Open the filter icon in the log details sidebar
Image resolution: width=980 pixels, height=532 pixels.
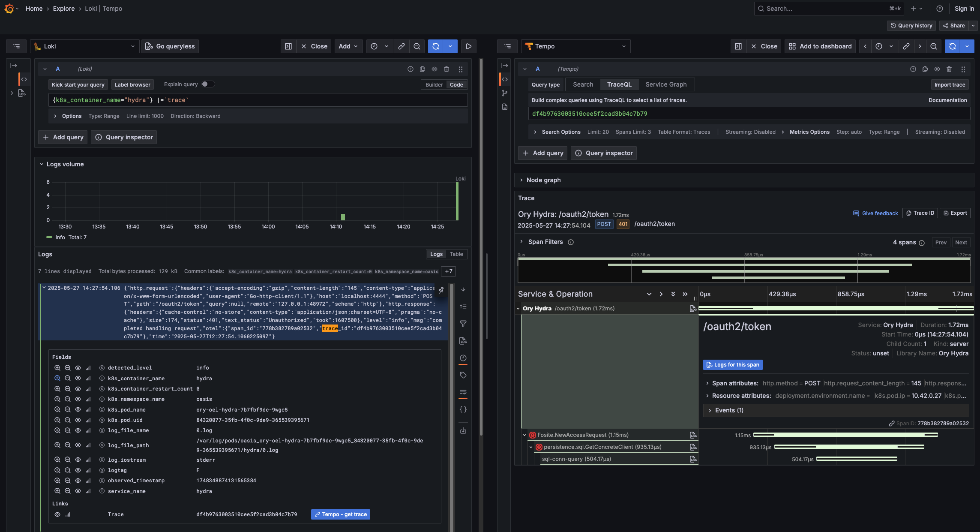click(x=463, y=324)
